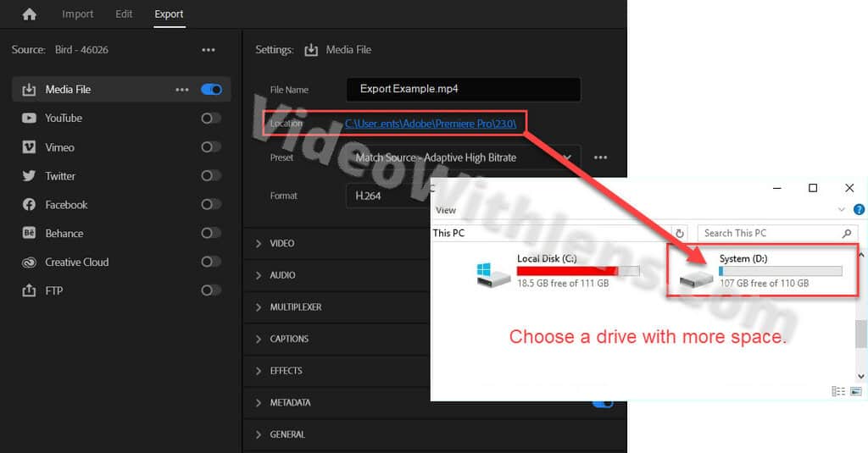Switch Explorer to large icons view
Image resolution: width=868 pixels, height=453 pixels.
point(856,391)
